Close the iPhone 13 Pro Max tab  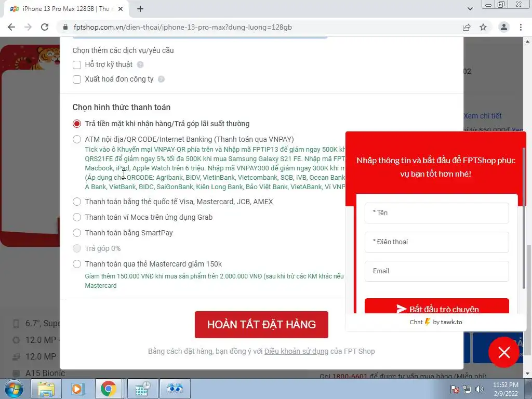(x=120, y=9)
